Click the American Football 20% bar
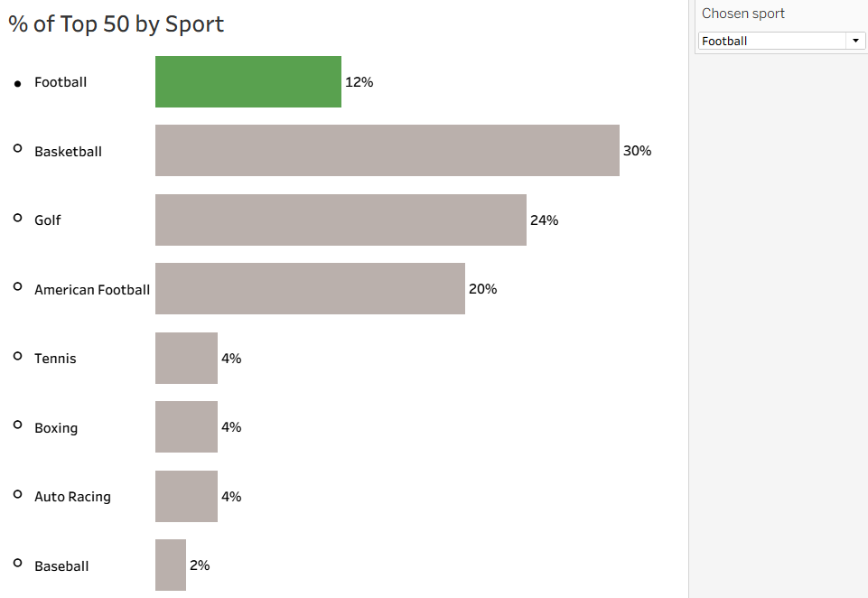The image size is (868, 598). [x=310, y=289]
